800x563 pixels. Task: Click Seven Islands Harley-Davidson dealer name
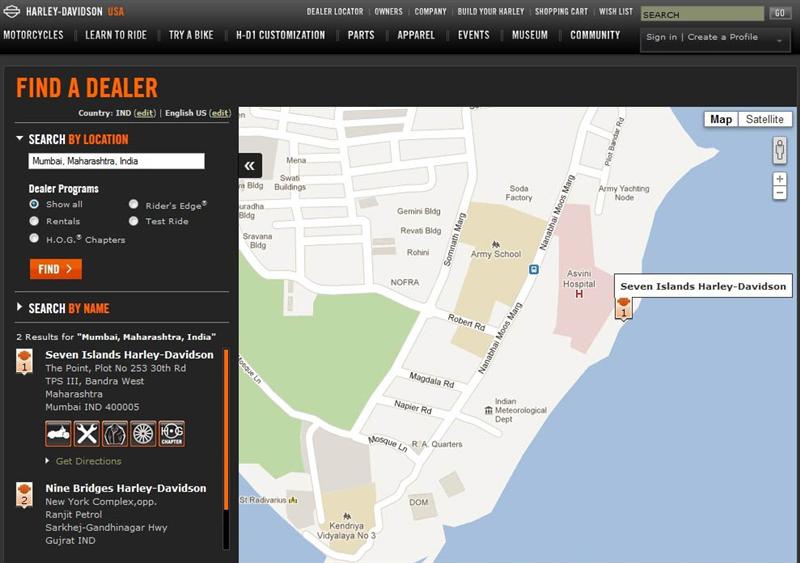coord(130,355)
